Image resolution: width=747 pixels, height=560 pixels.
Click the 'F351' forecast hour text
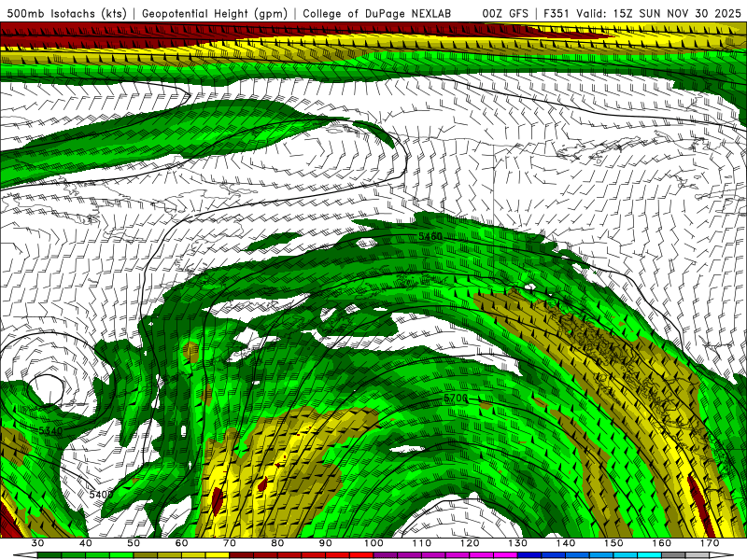click(x=556, y=13)
